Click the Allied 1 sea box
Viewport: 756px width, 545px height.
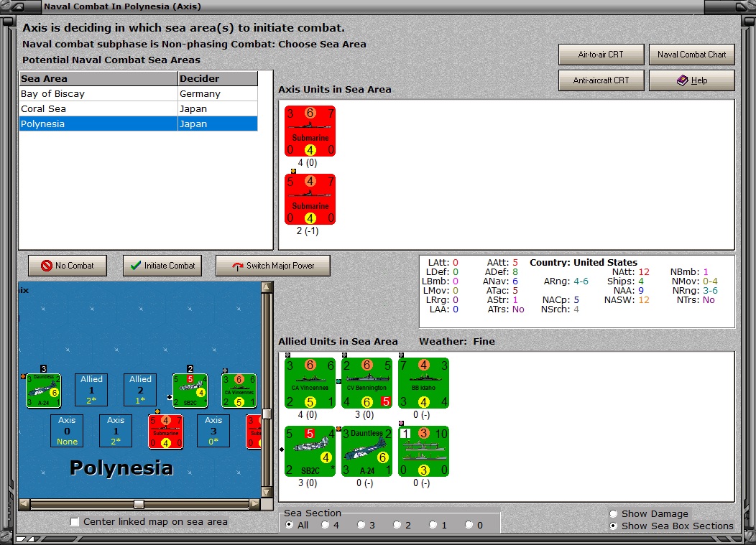[91, 389]
